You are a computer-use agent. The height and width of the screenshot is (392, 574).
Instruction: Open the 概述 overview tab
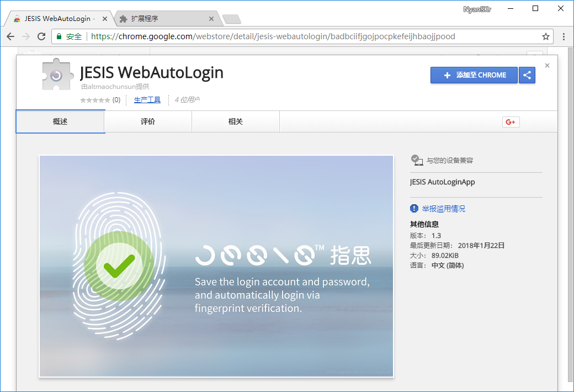60,121
